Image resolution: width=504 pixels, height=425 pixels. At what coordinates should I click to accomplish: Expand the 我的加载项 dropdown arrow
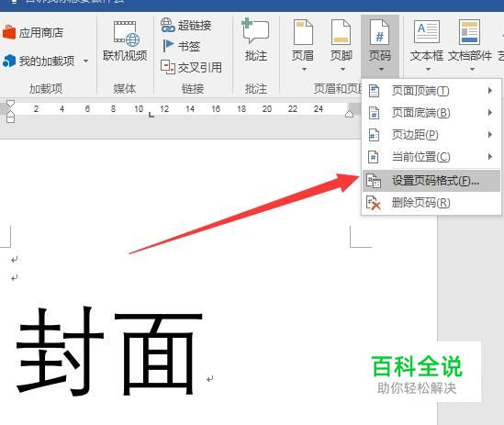[85, 61]
